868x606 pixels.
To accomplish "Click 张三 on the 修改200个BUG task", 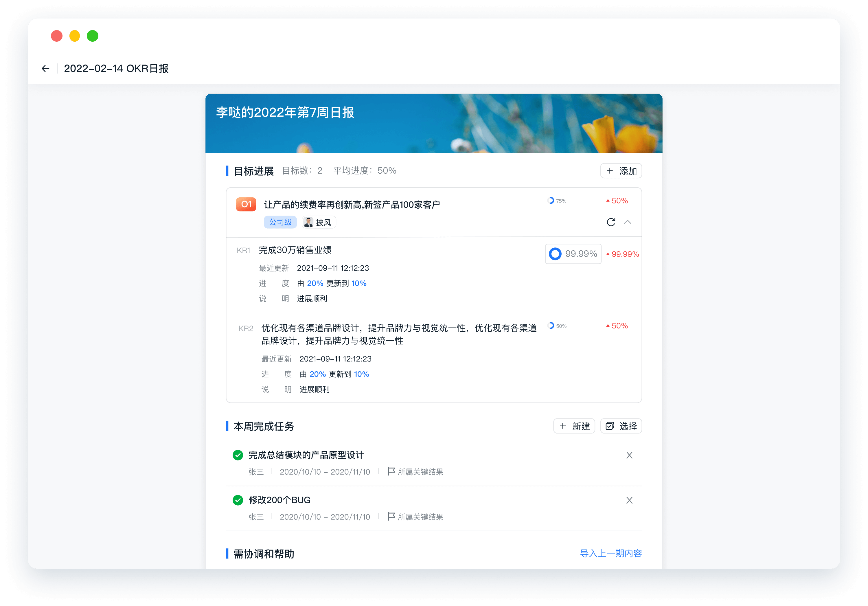I will coord(256,517).
